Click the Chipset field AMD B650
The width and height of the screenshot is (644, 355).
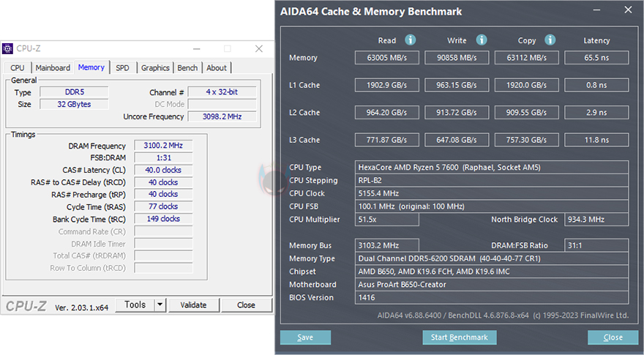coord(492,271)
